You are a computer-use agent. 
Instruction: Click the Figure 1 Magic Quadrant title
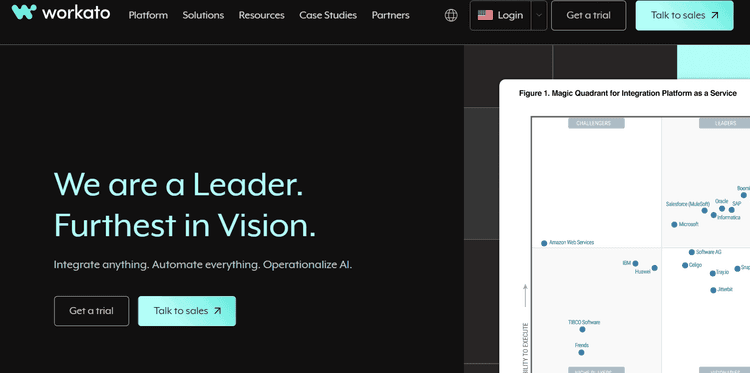click(628, 93)
